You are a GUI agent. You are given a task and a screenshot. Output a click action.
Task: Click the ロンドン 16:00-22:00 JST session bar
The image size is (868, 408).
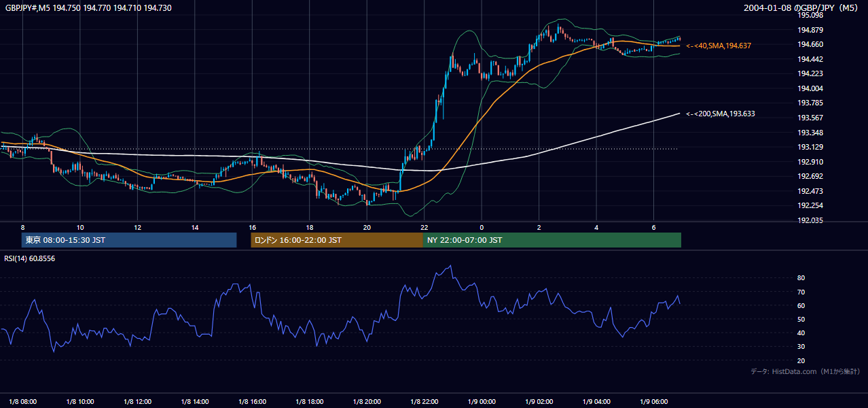click(x=337, y=240)
